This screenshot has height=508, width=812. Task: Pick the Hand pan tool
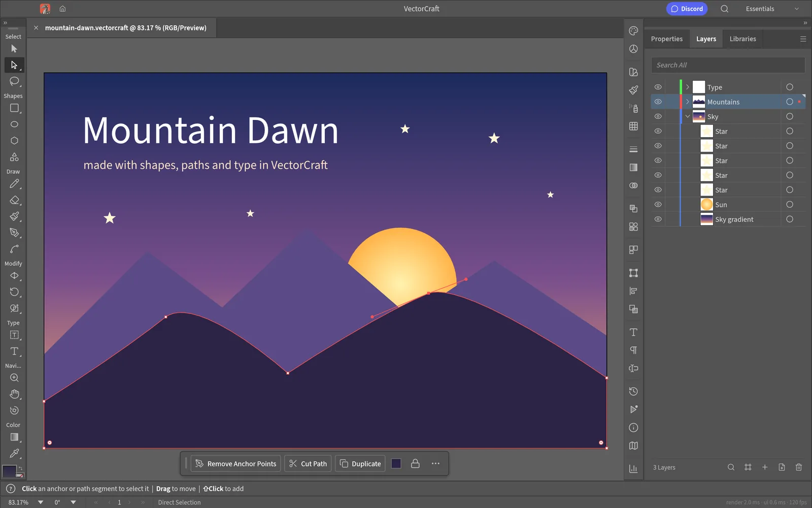tap(14, 394)
